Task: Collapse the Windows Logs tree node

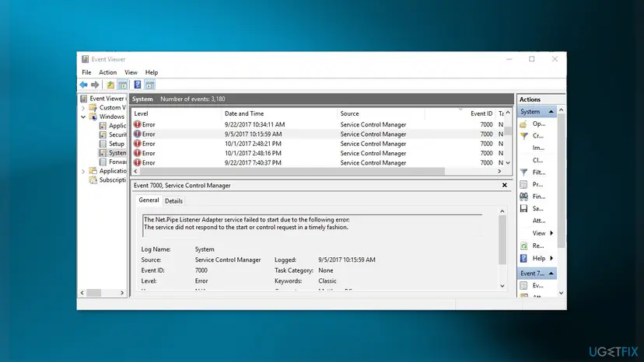Action: [83, 117]
